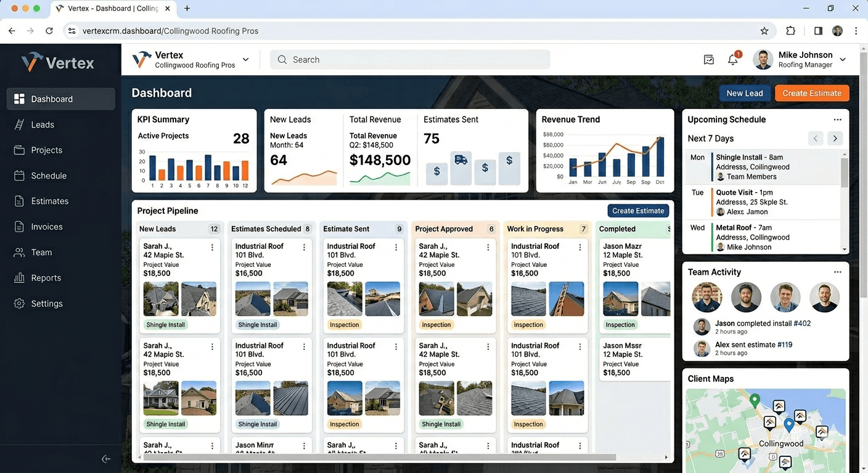Click Mike Johnson's profile avatar
Image resolution: width=868 pixels, height=473 pixels.
point(763,60)
